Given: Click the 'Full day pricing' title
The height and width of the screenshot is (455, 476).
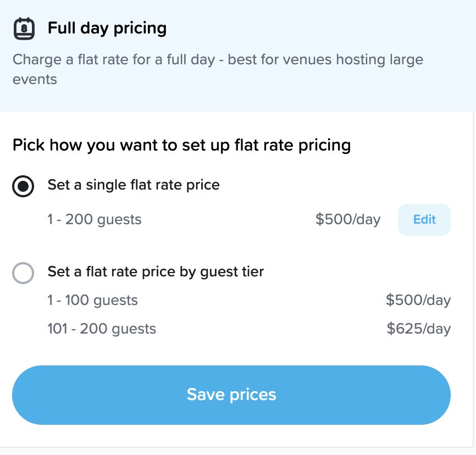Looking at the screenshot, I should pyautogui.click(x=107, y=28).
